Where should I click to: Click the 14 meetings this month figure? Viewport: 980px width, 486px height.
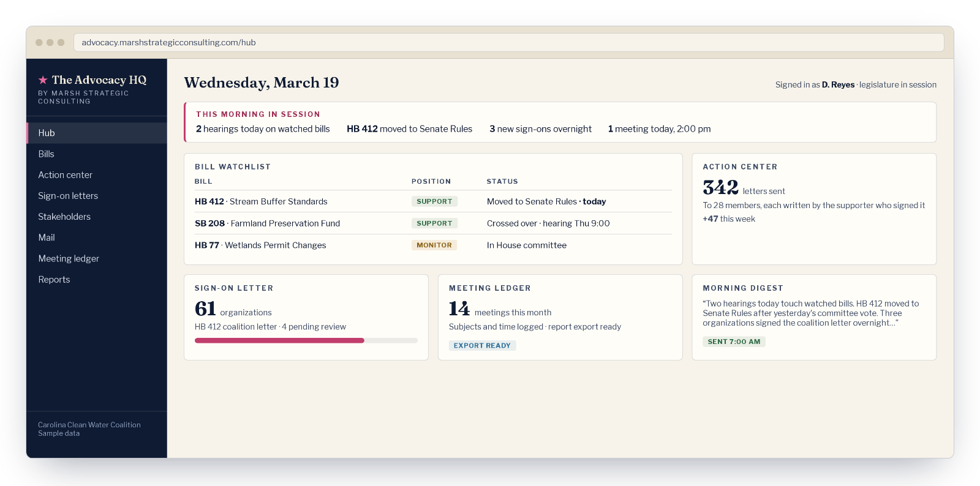pyautogui.click(x=500, y=309)
